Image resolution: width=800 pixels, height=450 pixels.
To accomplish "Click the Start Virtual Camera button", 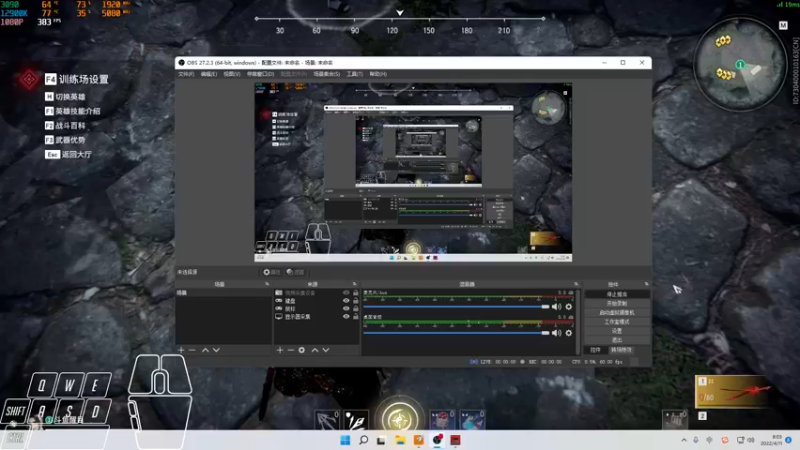I will click(x=617, y=313).
